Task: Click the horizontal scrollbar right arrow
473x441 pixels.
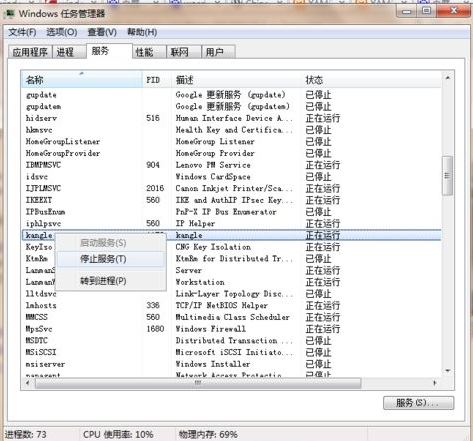Action: 435,383
